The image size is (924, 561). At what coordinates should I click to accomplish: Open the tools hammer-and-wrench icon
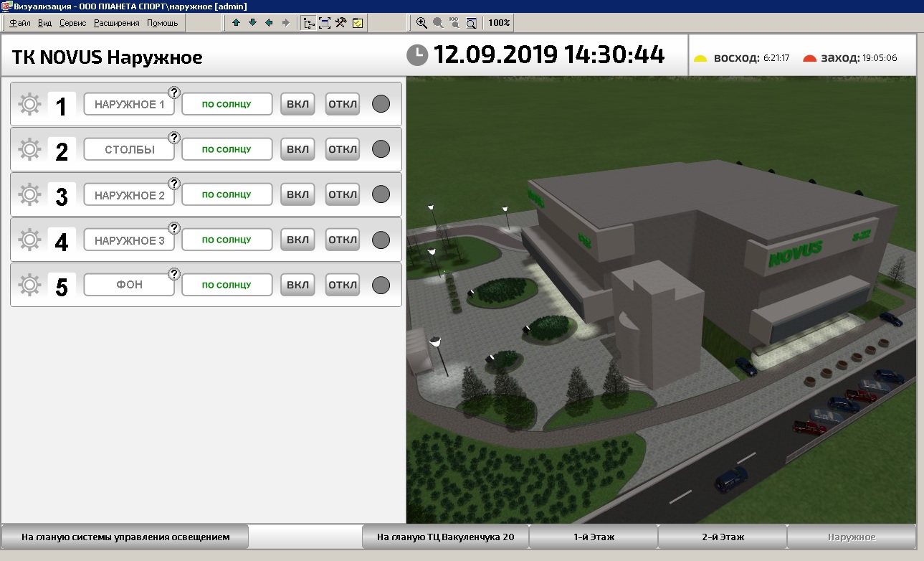pos(340,23)
